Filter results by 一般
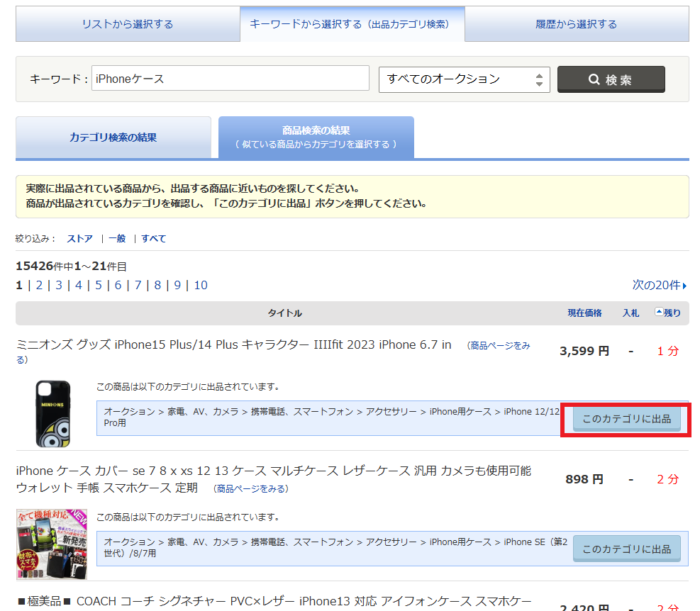Viewport: 700px width, 611px height. (x=117, y=239)
